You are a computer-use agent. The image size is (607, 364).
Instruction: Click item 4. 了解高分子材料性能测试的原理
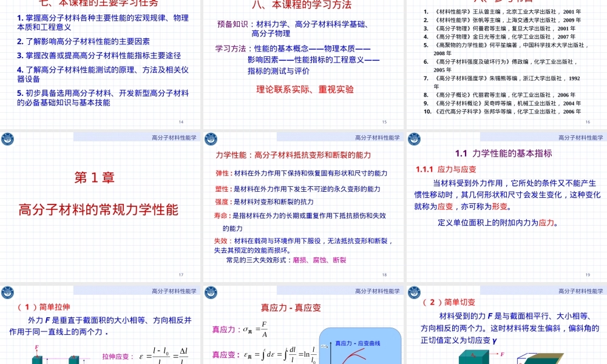(x=103, y=74)
